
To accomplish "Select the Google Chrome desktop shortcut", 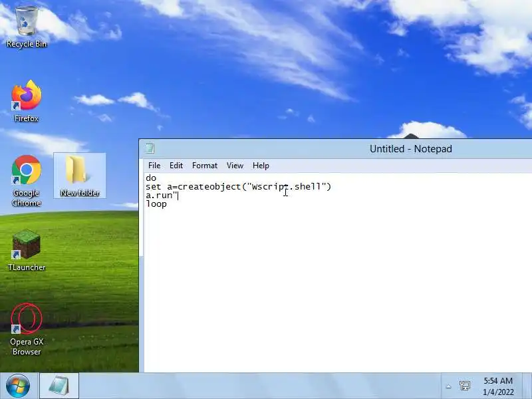I will pyautogui.click(x=27, y=181).
